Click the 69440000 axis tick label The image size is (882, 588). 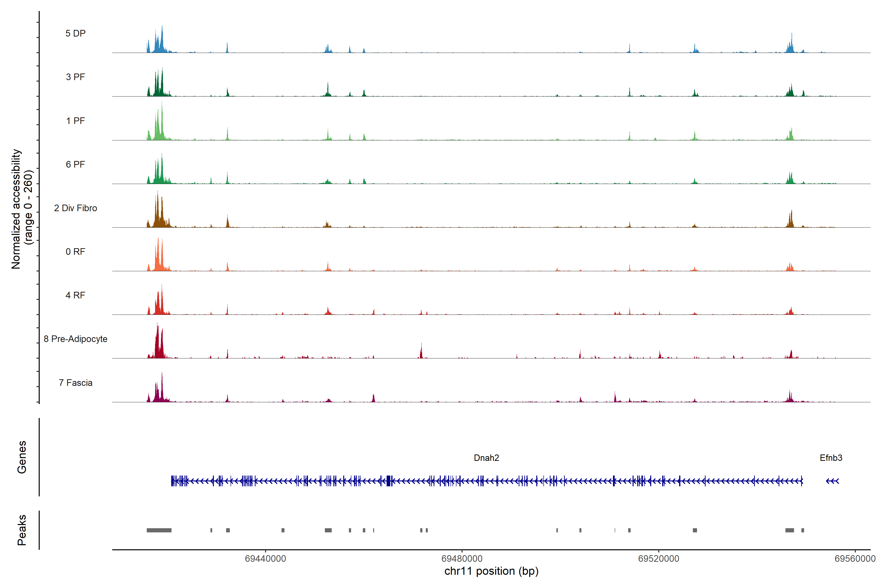[x=265, y=558]
